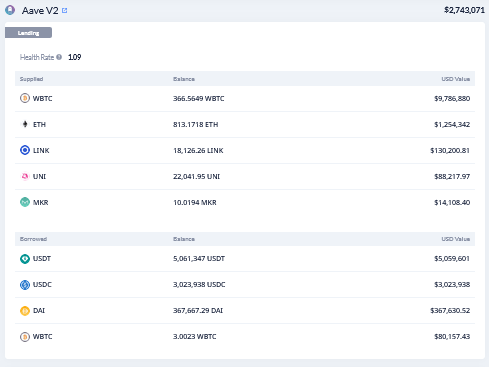The height and width of the screenshot is (367, 489).
Task: Click the $2,743,071 total value
Action: click(464, 10)
